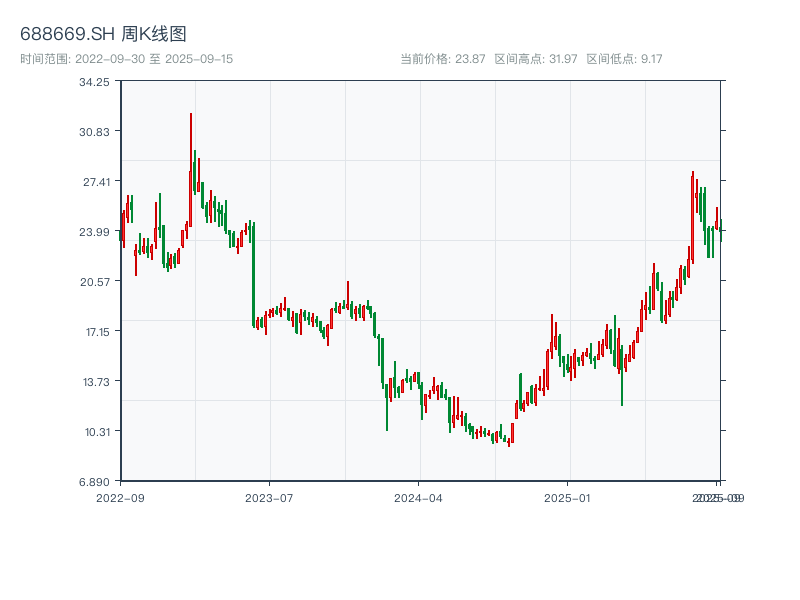Viewport: 800px width, 600px height.
Task: Click the 区间低点 9.17 label
Action: [624, 59]
